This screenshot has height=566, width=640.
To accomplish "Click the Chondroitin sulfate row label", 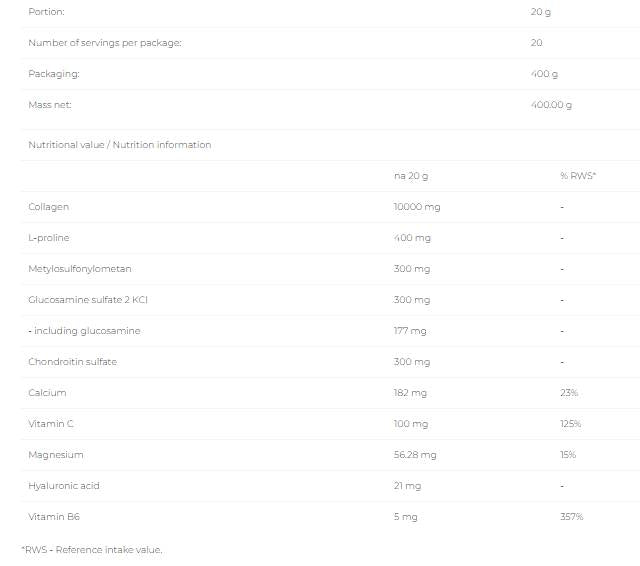I will (73, 362).
